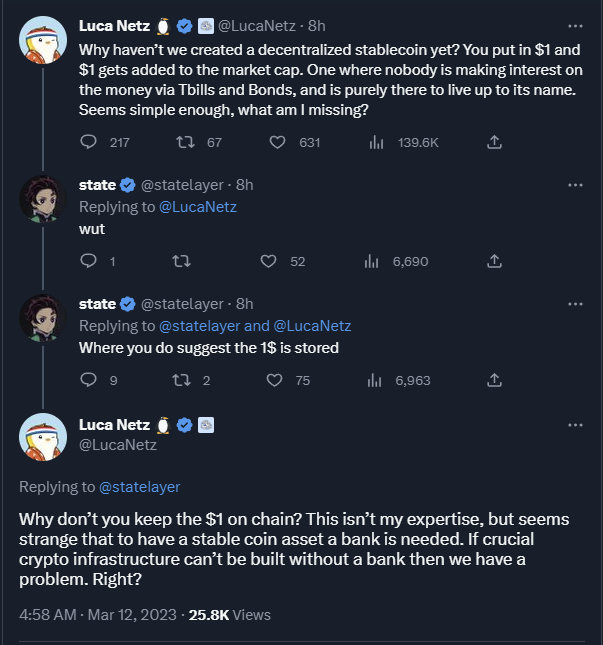Open more options on Luca Netz's top tweet
Image resolution: width=603 pixels, height=645 pixels.
coord(575,26)
